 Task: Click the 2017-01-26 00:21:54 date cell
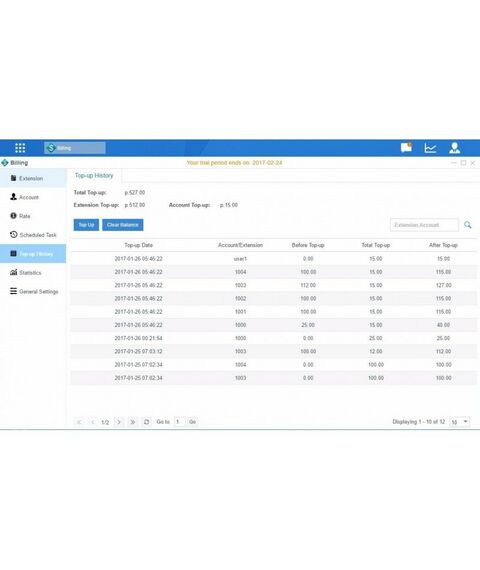(x=139, y=338)
